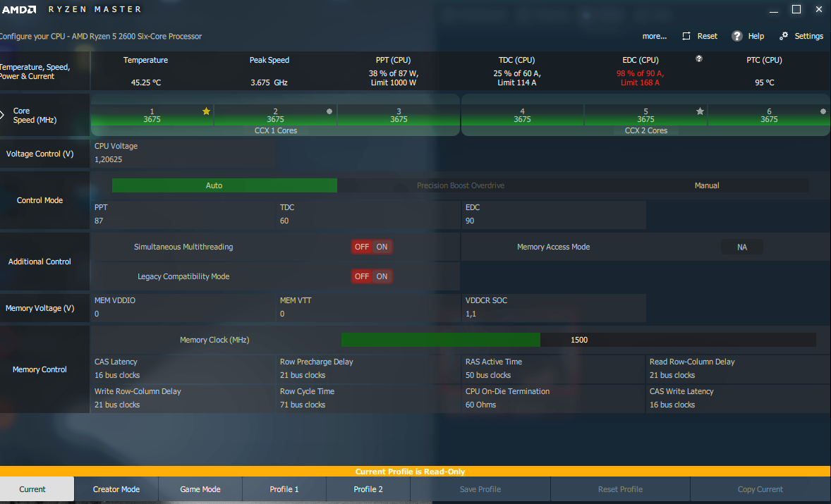Click the CCX 1 Cores label

276,131
